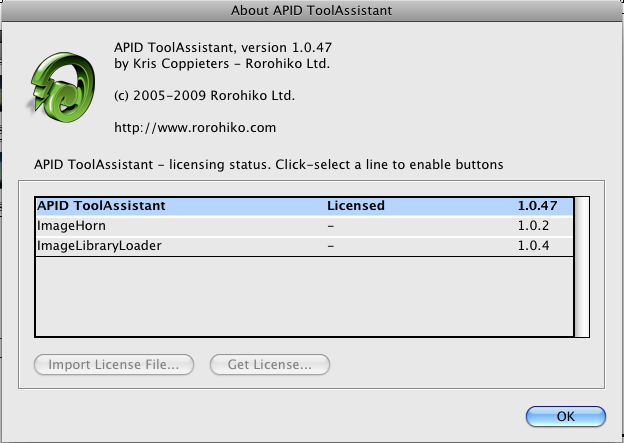
Task: Click the ImageHorn license status dash
Action: coord(331,226)
